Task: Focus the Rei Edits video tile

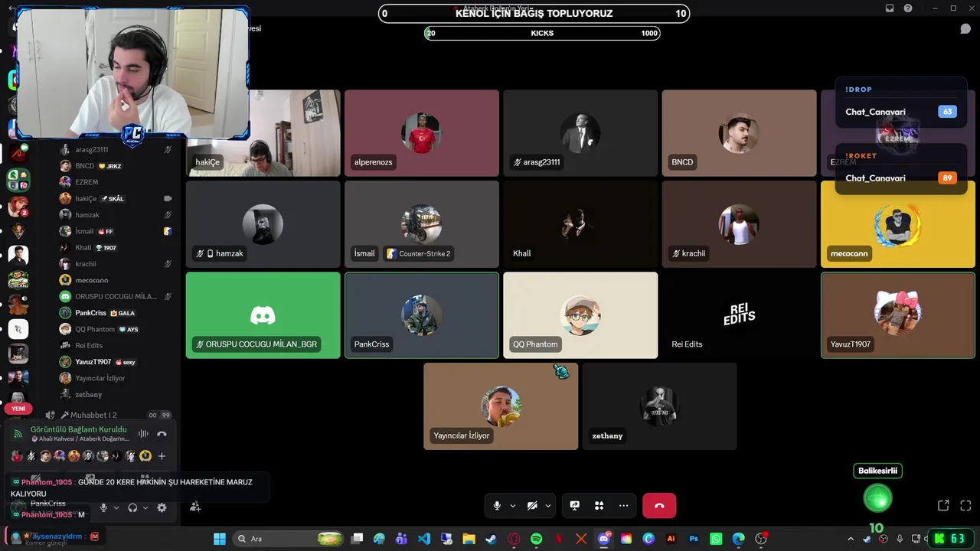Action: click(739, 315)
